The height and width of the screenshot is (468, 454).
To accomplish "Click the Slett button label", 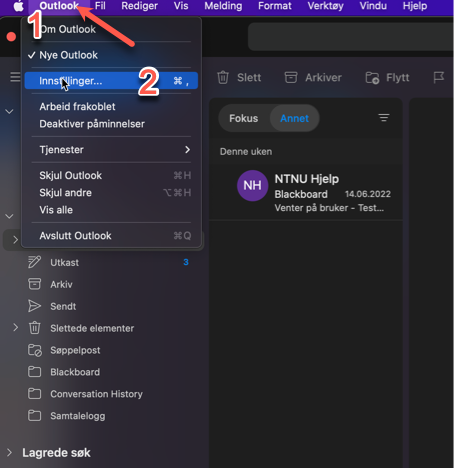I will click(249, 78).
